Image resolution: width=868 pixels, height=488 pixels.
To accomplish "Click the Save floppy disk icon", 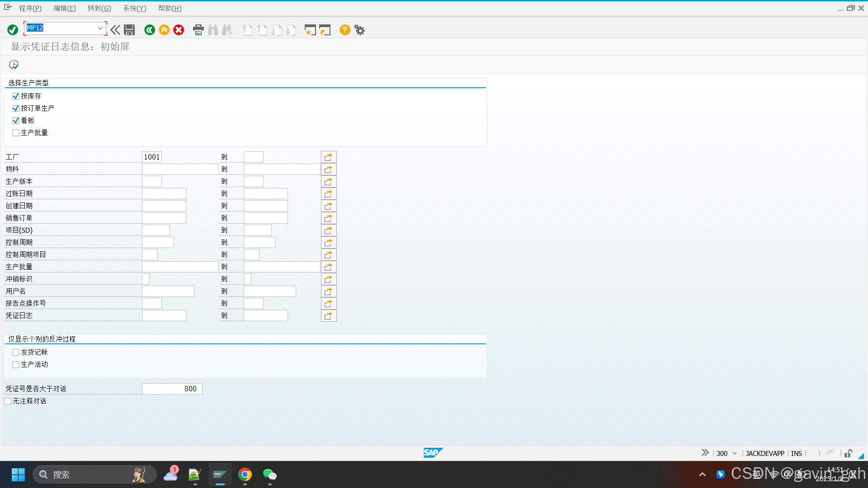I will (x=129, y=30).
